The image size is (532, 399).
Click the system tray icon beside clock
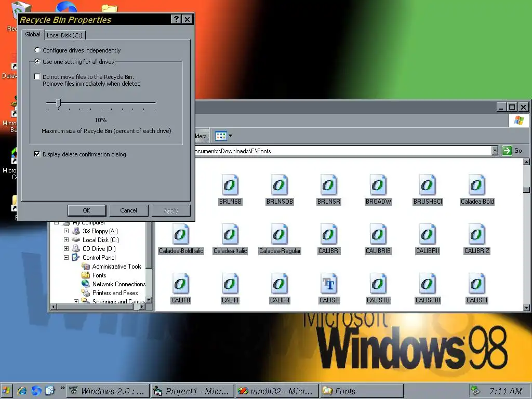[x=476, y=391]
